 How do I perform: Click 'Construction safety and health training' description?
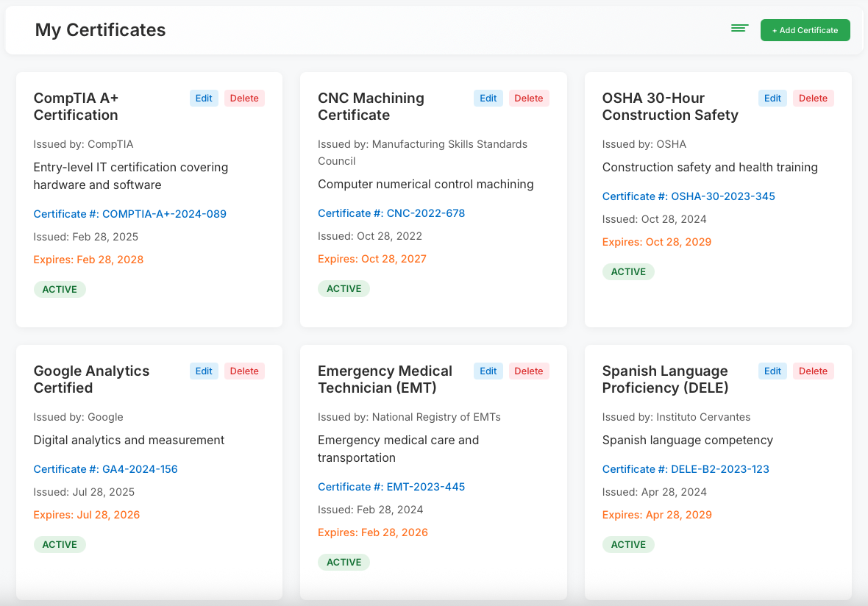click(x=710, y=167)
